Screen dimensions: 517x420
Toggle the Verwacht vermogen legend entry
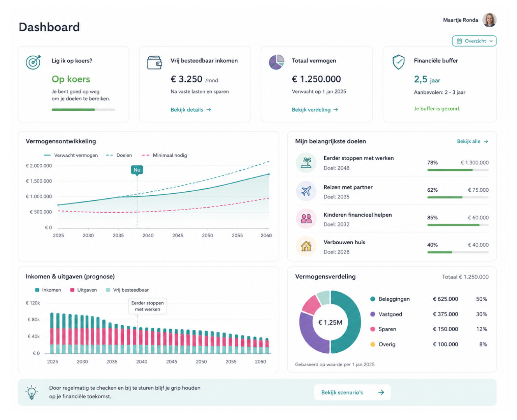coord(71,155)
